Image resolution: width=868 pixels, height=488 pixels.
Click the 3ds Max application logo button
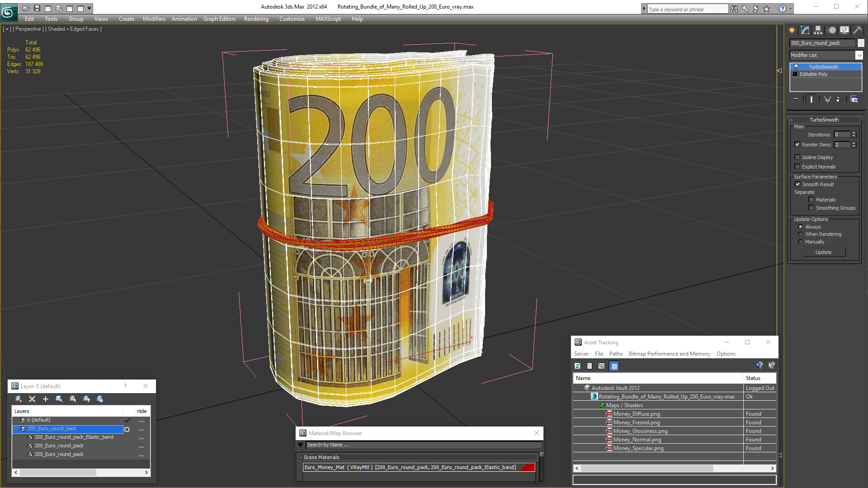click(8, 12)
